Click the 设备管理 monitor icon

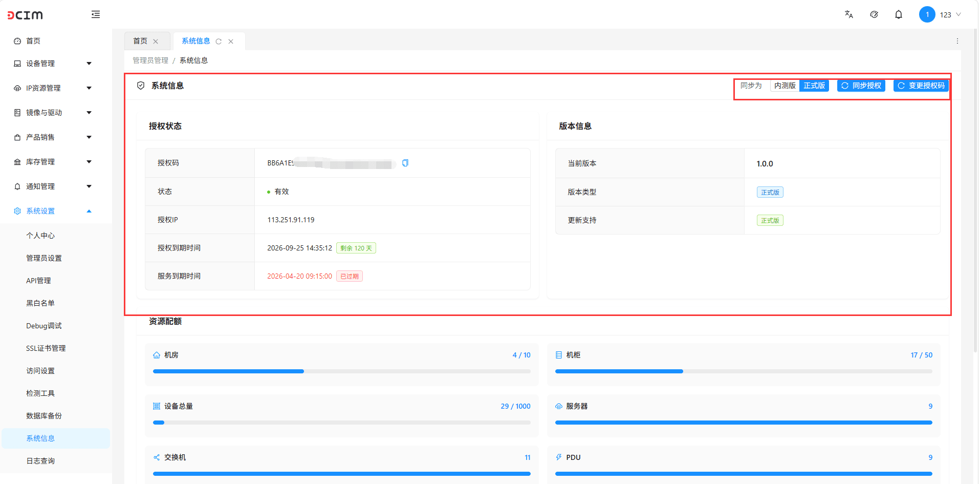point(17,64)
